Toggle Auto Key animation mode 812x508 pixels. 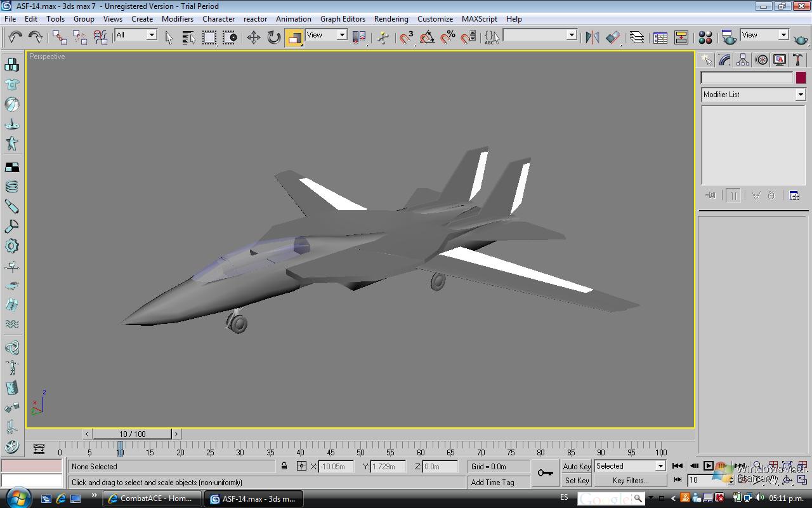point(577,466)
